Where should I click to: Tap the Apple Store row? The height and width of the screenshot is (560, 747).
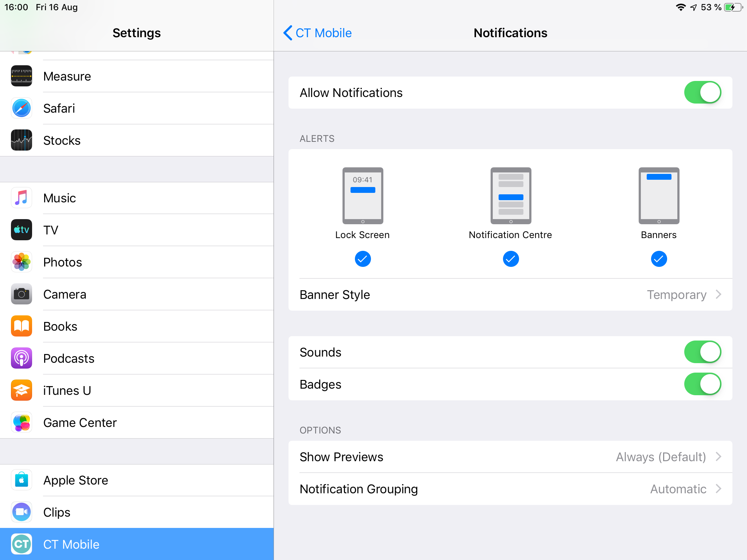76,480
